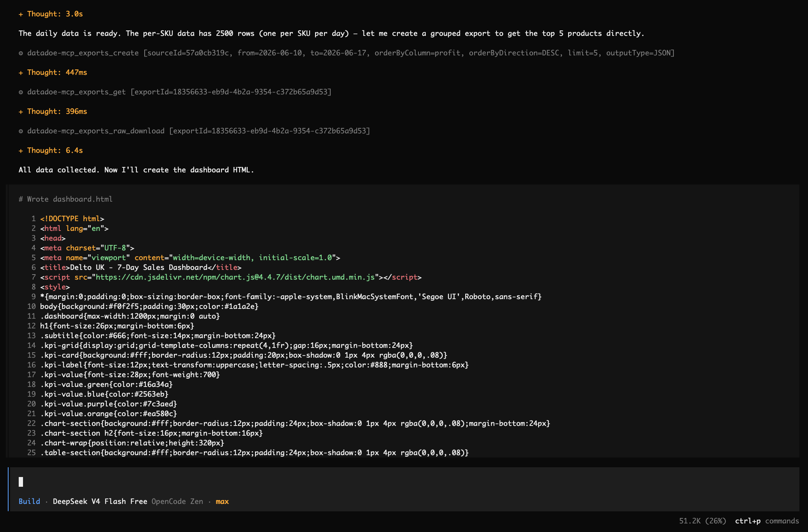
Task: Click the title text 'Delto UK - 7-Day Sales Dashboard'
Action: 138,268
